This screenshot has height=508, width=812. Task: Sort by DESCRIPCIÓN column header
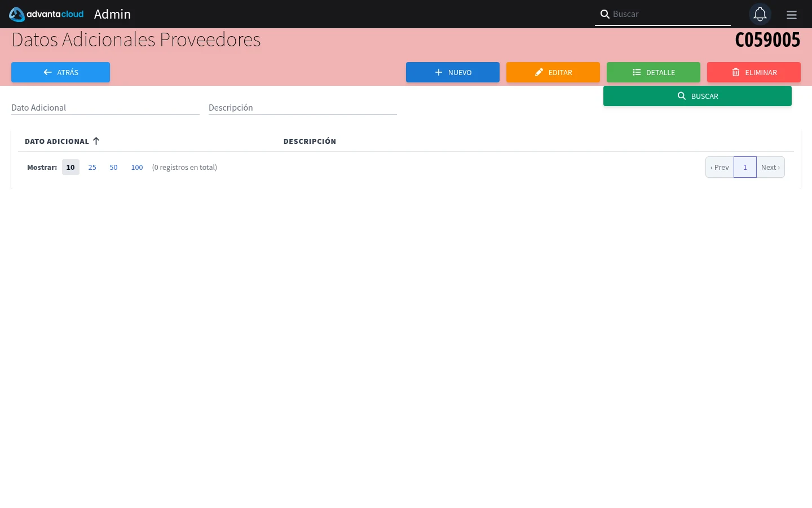(x=310, y=141)
